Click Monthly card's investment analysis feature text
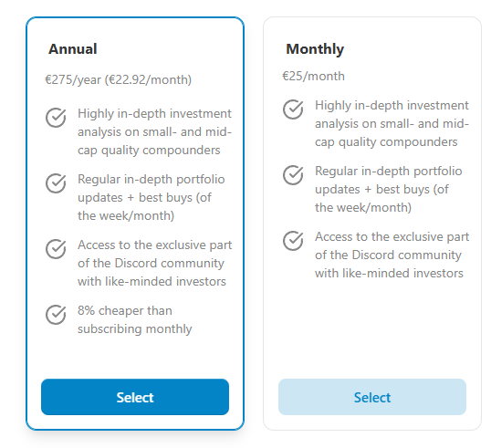 392,124
